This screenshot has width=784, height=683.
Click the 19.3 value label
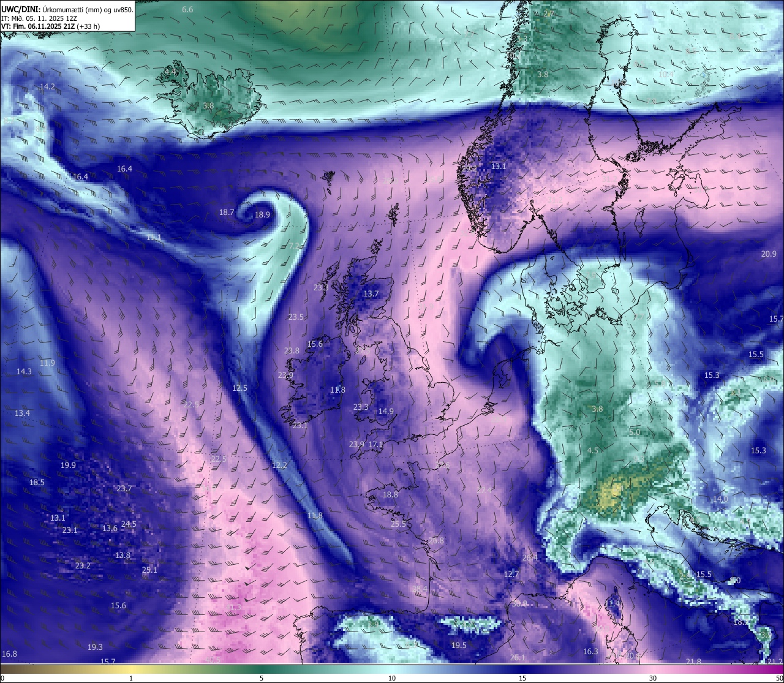95,647
